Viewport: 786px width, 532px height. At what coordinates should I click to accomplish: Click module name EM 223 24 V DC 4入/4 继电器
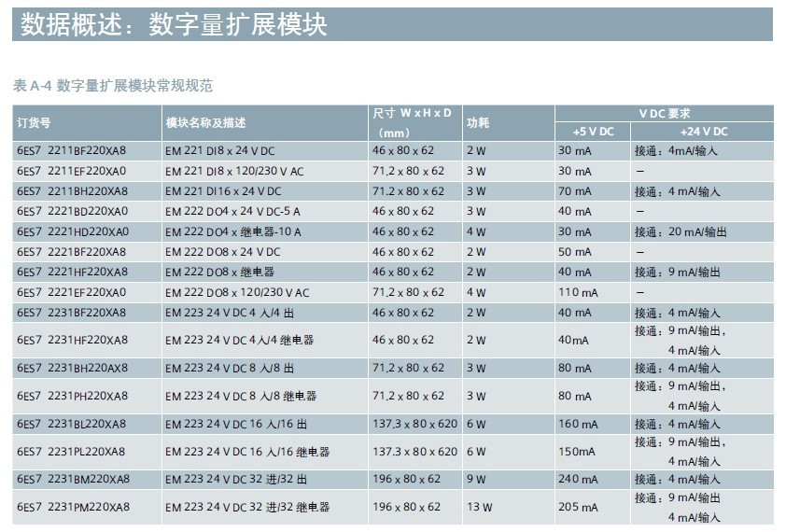[240, 340]
